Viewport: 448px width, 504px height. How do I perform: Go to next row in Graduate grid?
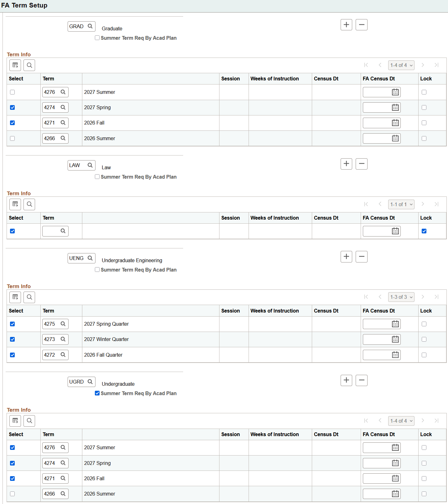[x=423, y=65]
